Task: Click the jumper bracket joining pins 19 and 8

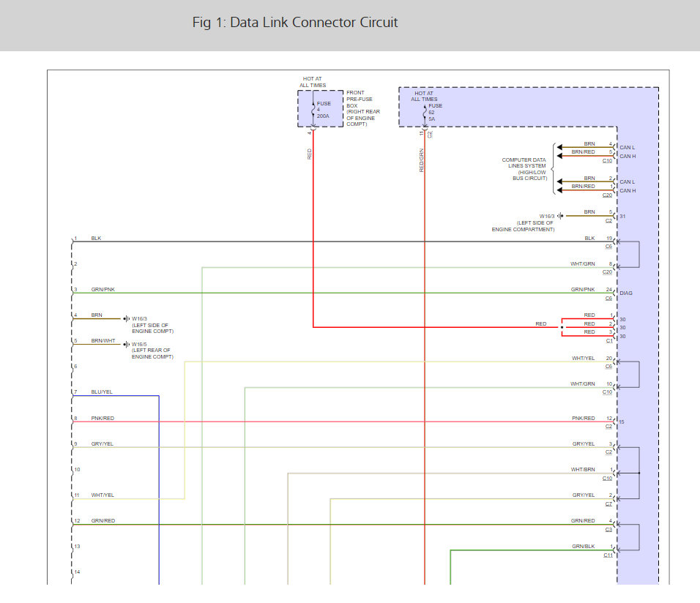Action: (638, 255)
